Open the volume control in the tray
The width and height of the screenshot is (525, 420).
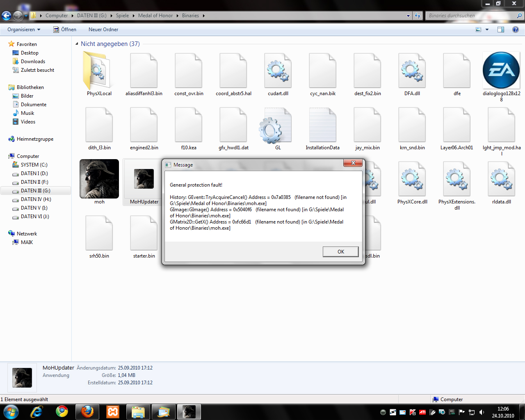point(482,412)
